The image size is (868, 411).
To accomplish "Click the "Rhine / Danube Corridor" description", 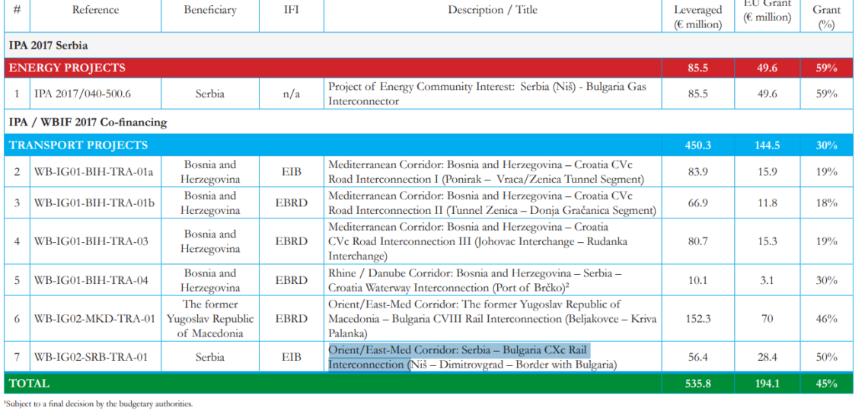I will coord(475,280).
